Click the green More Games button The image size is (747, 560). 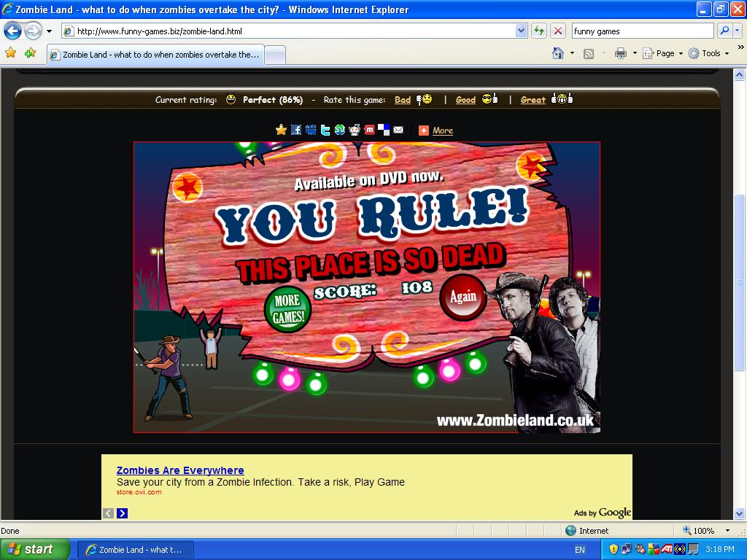pyautogui.click(x=287, y=309)
